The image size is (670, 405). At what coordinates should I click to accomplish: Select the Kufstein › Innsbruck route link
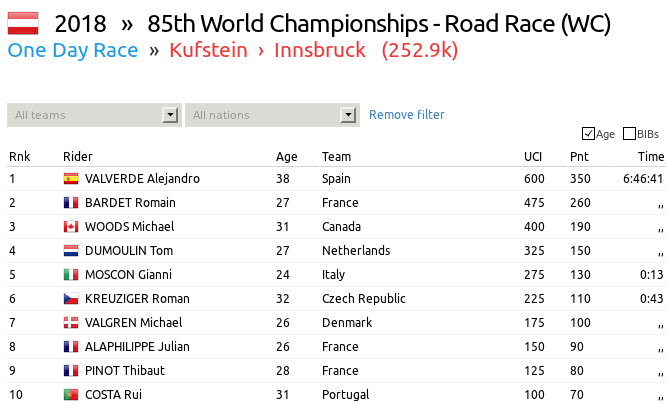click(267, 50)
